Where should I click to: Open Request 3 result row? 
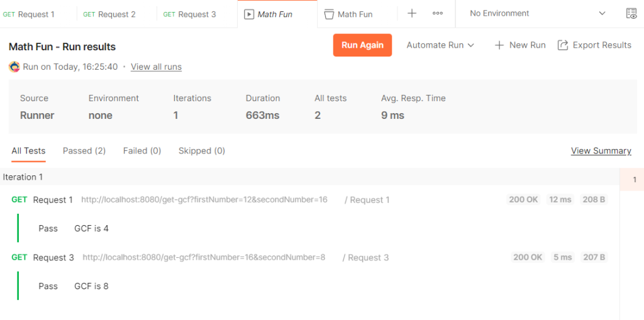pyautogui.click(x=53, y=258)
